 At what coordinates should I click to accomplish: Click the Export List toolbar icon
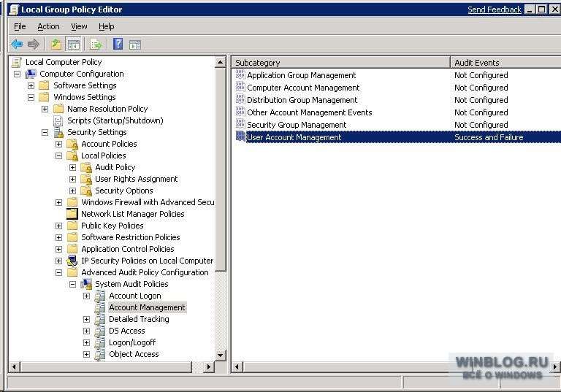click(x=96, y=45)
